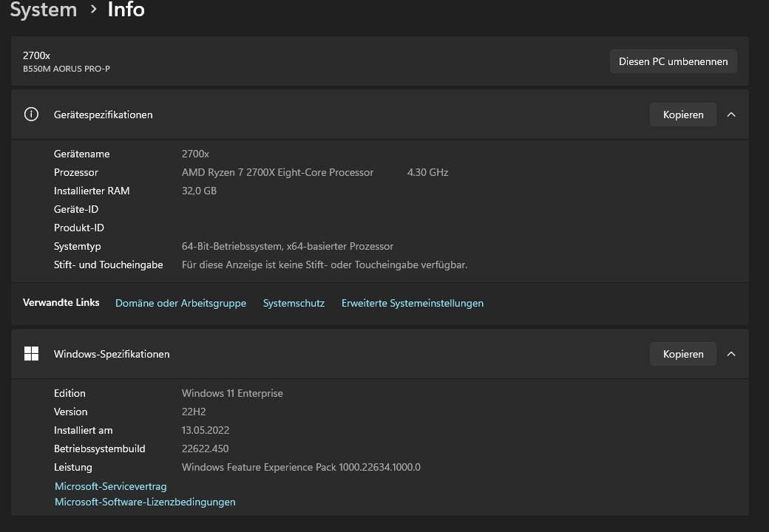Click the Gerätespezifikationen header text
The height and width of the screenshot is (532, 769).
point(103,115)
